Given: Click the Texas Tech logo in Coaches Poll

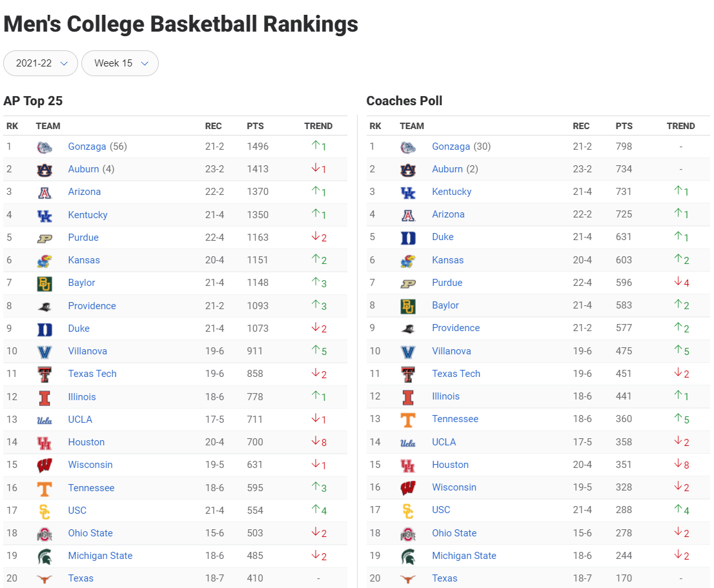Looking at the screenshot, I should [408, 374].
